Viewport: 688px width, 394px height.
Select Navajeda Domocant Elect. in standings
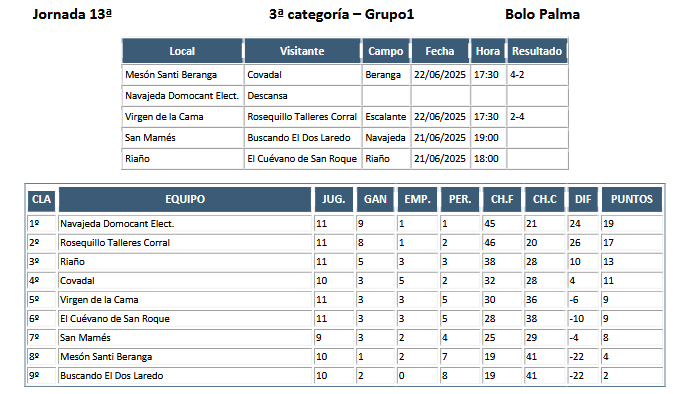[x=117, y=224]
